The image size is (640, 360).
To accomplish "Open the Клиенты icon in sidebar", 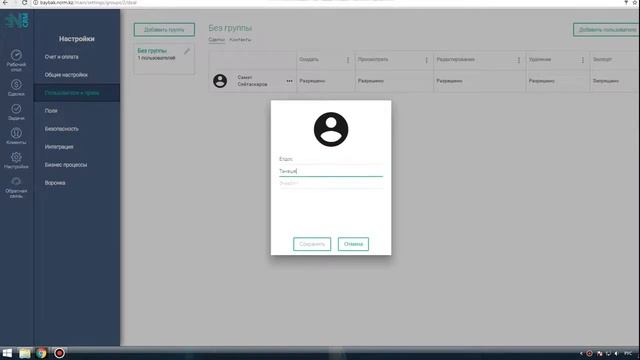I will (16, 133).
